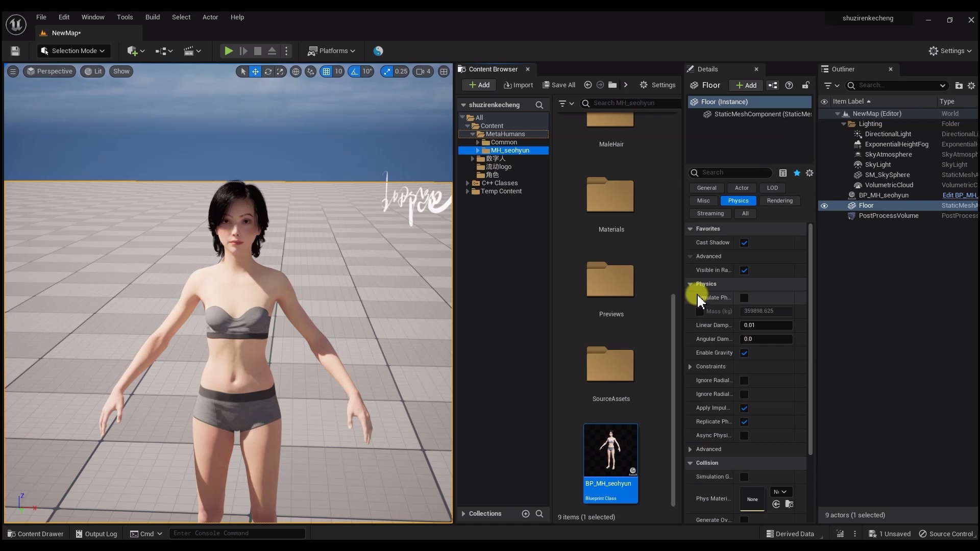Toggle the viewport rotate tool icon

tap(267, 71)
